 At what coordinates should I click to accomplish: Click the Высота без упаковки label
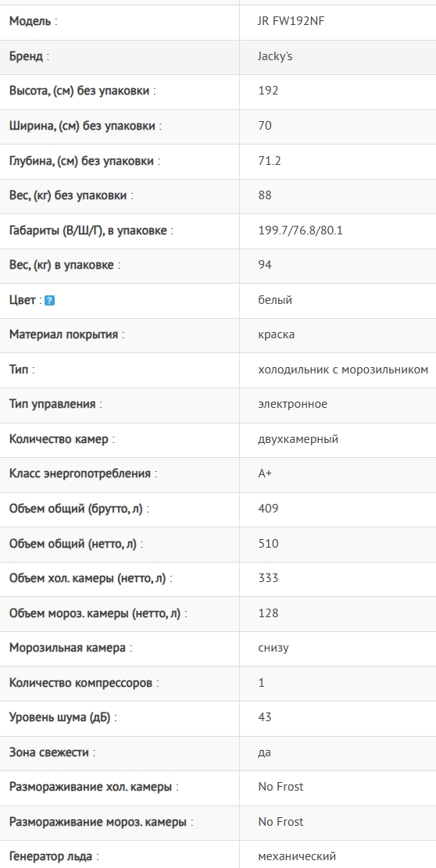pyautogui.click(x=83, y=91)
